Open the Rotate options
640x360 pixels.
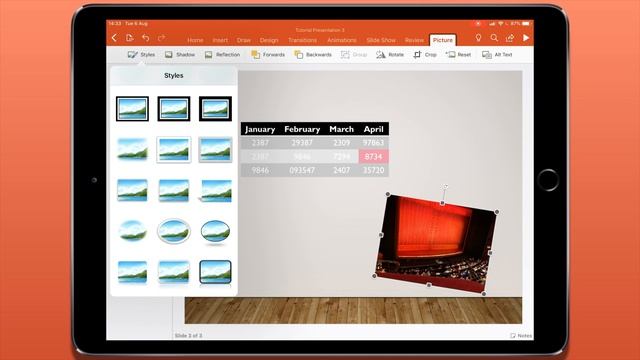[x=390, y=55]
